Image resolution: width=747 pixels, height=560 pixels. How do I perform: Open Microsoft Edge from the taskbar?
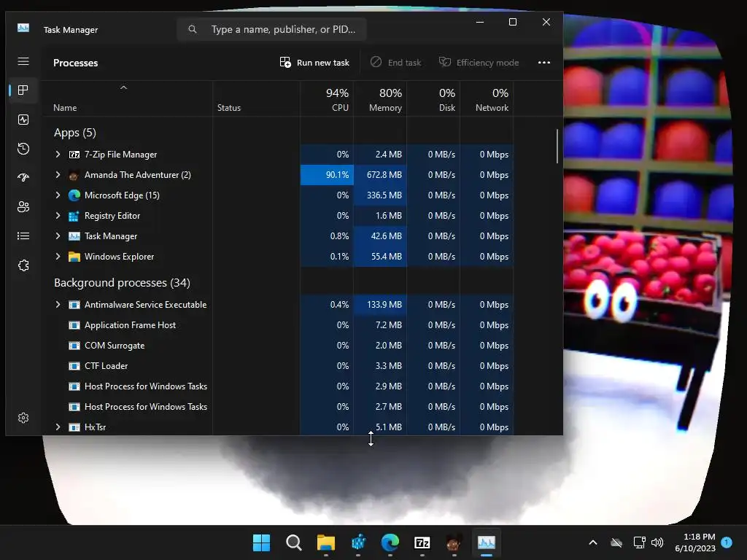point(390,542)
